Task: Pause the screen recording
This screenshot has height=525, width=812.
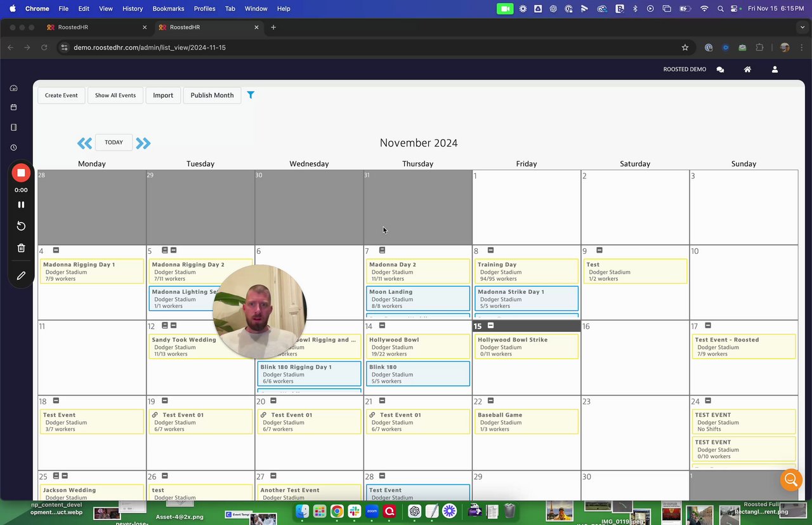Action: (x=21, y=204)
